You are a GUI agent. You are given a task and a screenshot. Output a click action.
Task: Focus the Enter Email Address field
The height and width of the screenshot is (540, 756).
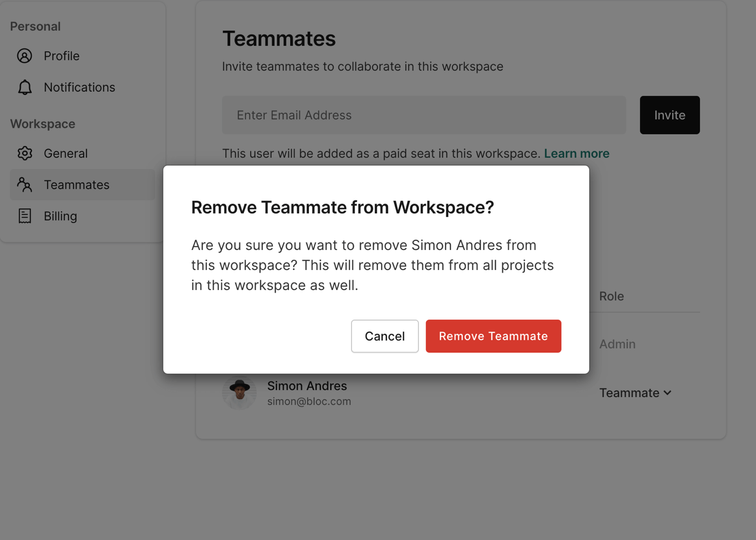click(x=424, y=115)
